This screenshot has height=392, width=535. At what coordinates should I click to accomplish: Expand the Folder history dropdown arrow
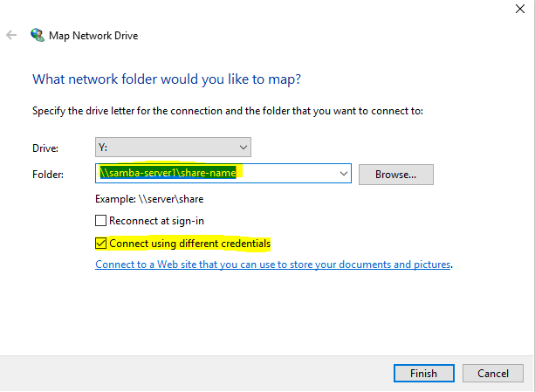344,174
